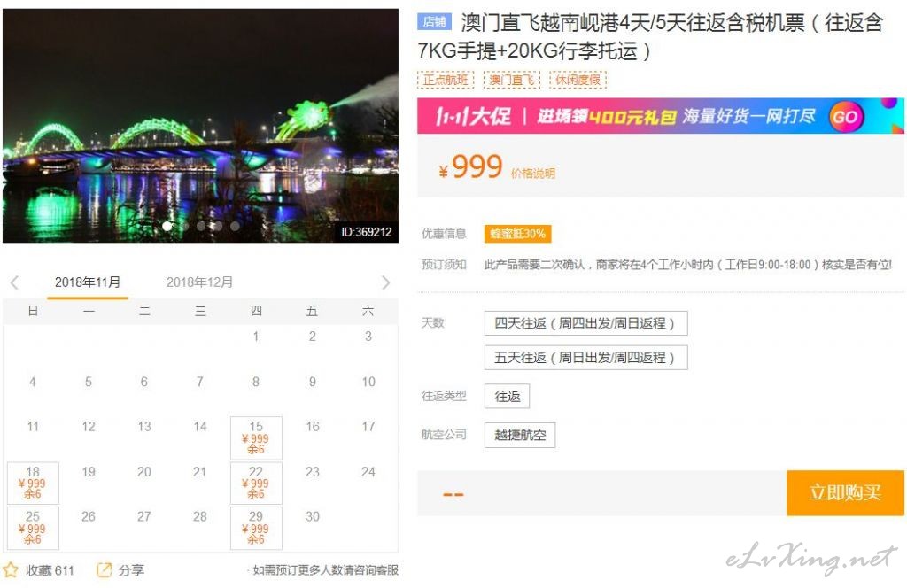Screen dimensions: 907x588
Task: Click the 分享 share label
Action: click(x=131, y=570)
